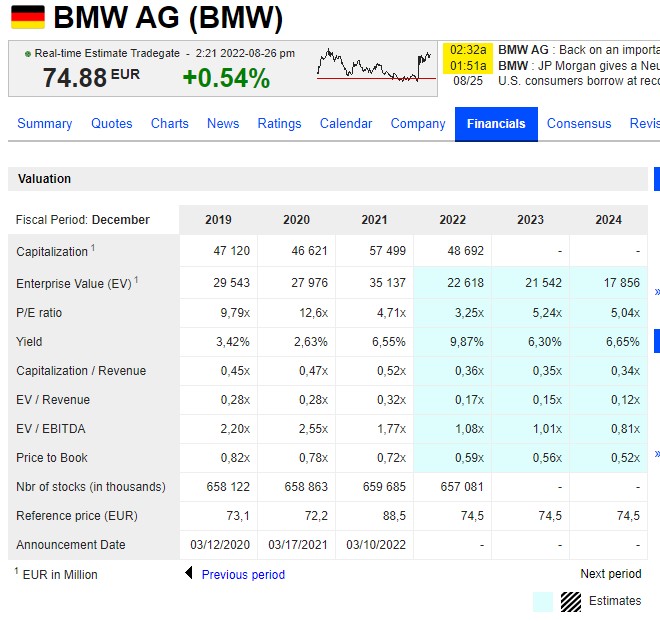Expand the double chevron beside Enterprise Value row
Screen dimensions: 660x621
(656, 292)
